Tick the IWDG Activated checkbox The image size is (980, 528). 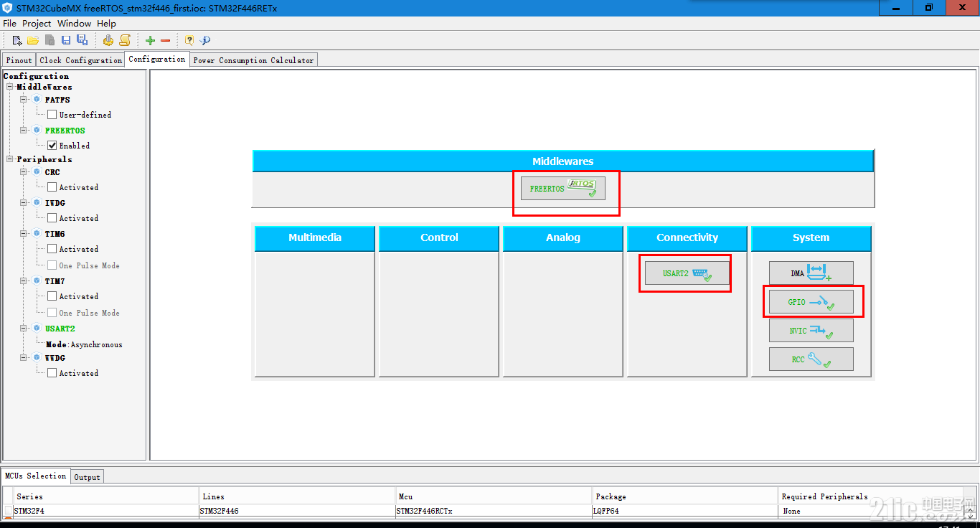coord(52,218)
